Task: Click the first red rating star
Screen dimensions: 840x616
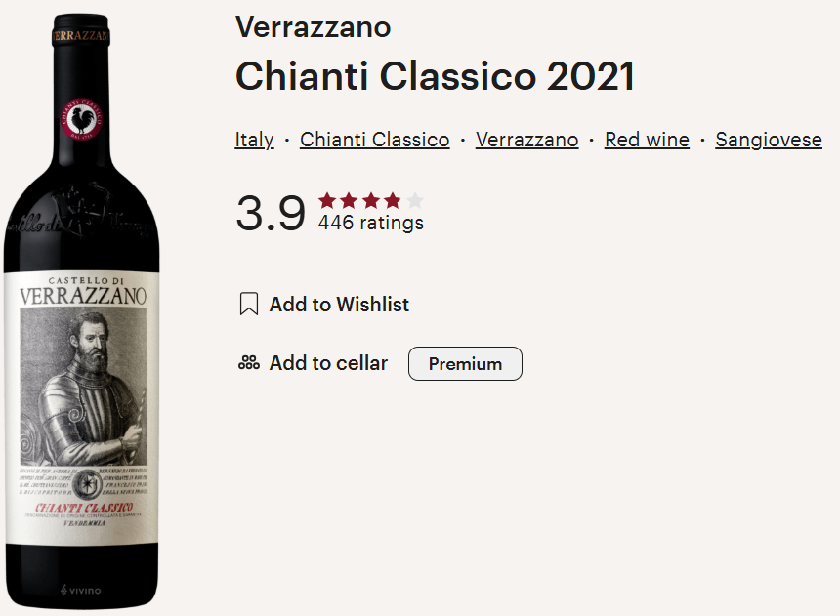Action: coord(327,201)
